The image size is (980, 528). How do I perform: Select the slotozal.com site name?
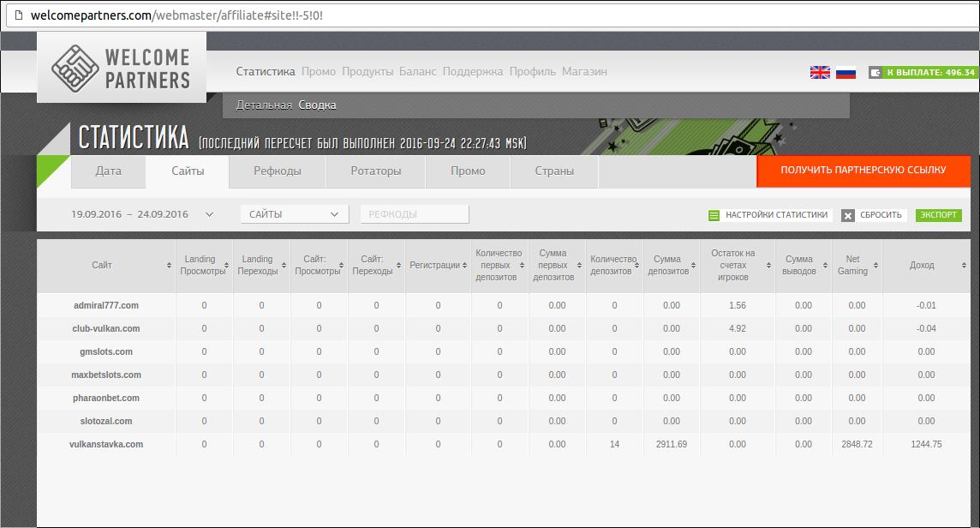(106, 421)
